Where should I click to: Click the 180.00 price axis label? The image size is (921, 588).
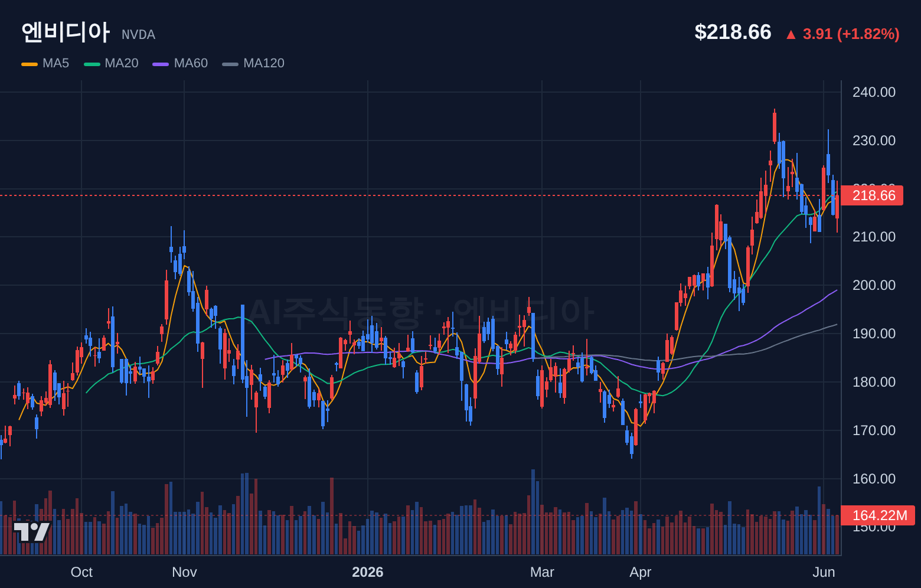(874, 382)
